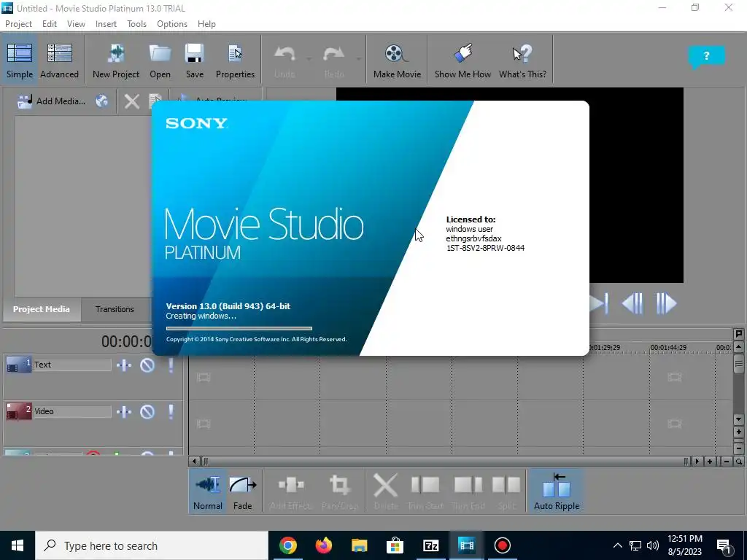Open the Undo history dropdown arrow
Screen dimensions: 747x560
309,59
